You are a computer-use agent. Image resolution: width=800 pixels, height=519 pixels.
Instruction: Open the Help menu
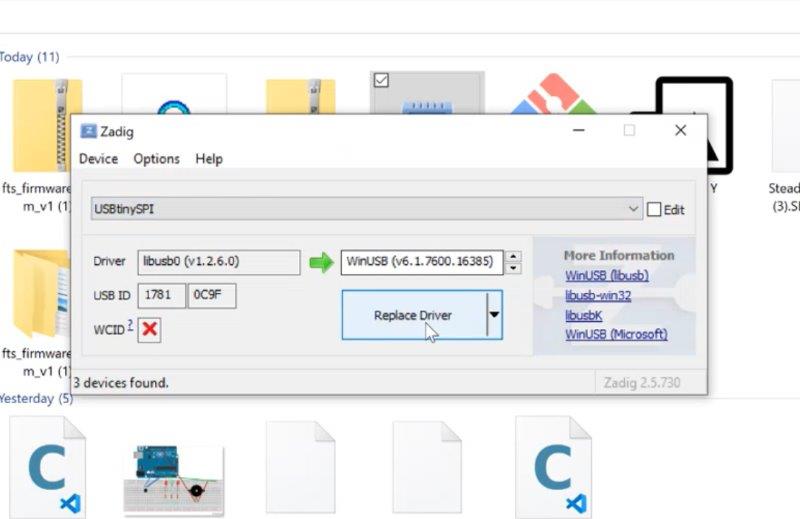(209, 159)
